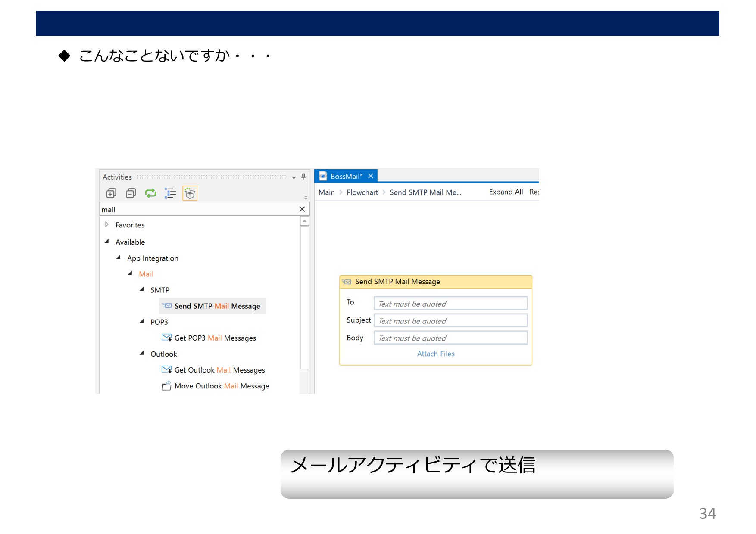Collapse the SMTP tree node
This screenshot has width=756, height=534.
(142, 289)
